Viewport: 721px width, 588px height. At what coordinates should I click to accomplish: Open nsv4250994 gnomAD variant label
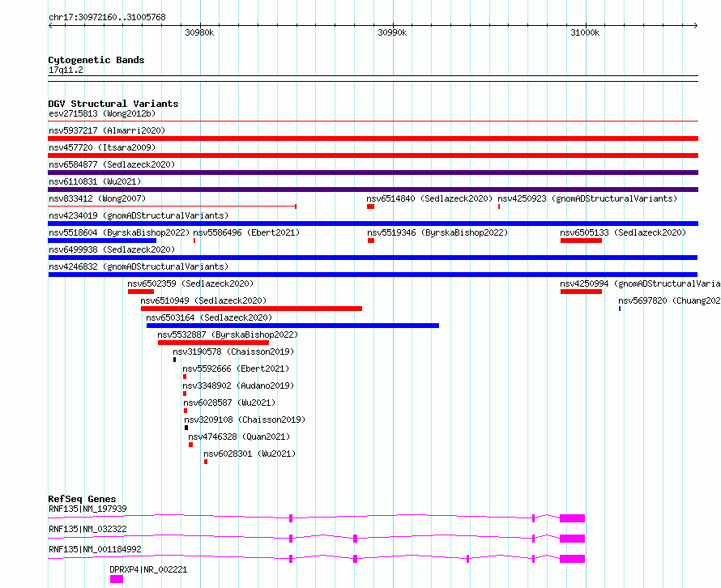pos(640,283)
